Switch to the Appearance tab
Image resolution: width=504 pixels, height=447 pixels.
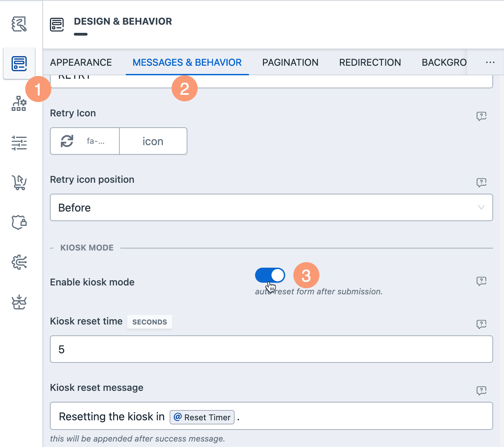coord(81,62)
